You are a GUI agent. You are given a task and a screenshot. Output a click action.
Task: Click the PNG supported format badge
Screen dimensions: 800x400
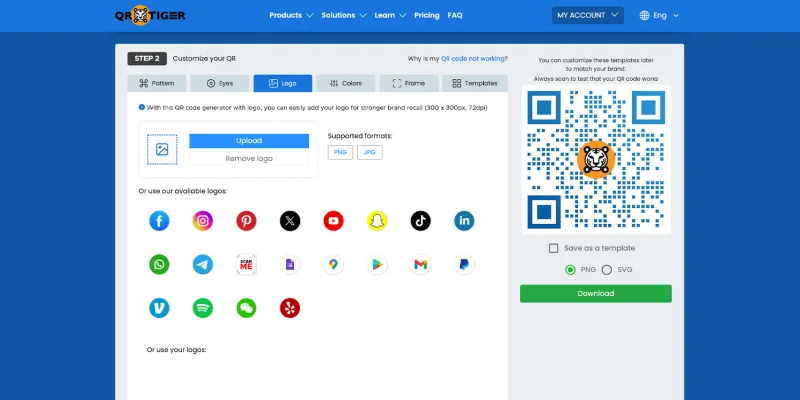(x=340, y=153)
